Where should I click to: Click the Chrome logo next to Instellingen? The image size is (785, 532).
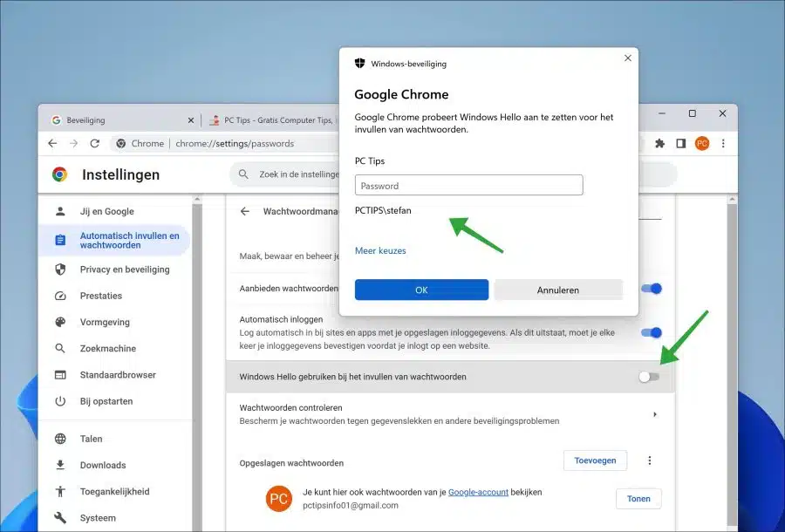(x=59, y=174)
